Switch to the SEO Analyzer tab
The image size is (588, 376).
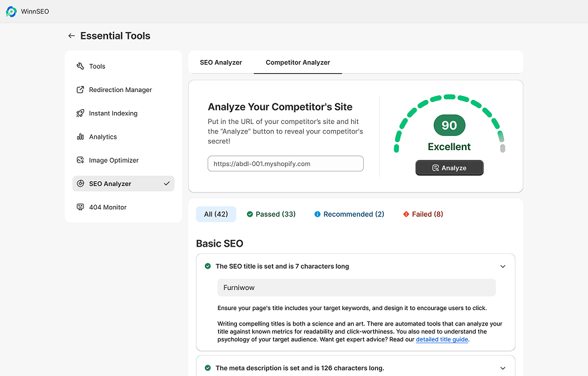tap(221, 63)
